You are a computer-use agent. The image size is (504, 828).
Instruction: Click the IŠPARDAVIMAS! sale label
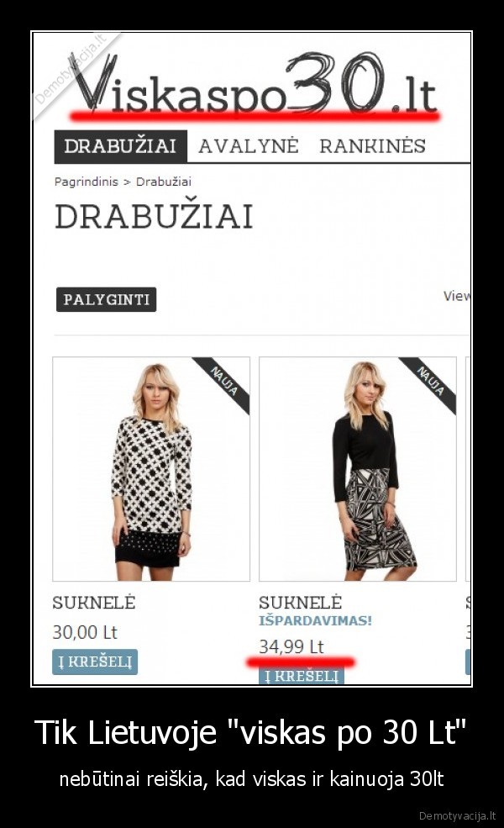315,620
